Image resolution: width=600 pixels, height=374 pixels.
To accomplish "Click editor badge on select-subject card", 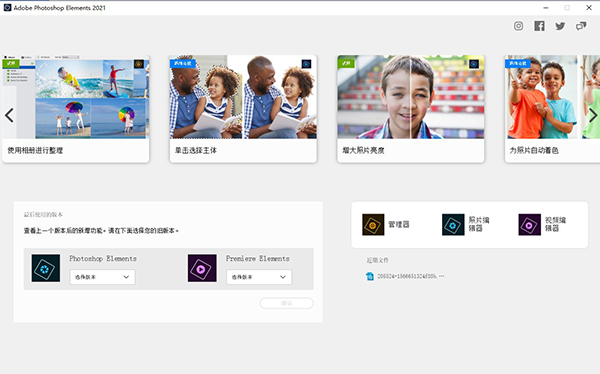I will coord(306,64).
